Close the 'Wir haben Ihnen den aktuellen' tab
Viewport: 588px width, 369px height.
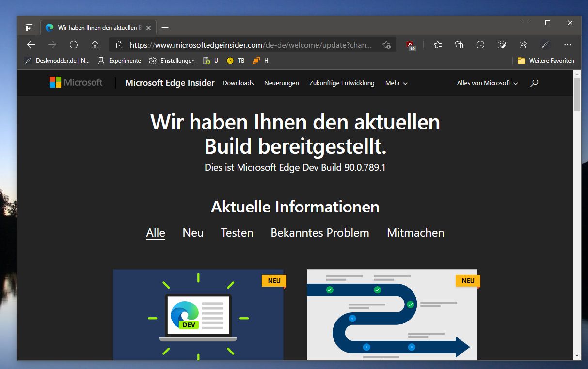[148, 28]
